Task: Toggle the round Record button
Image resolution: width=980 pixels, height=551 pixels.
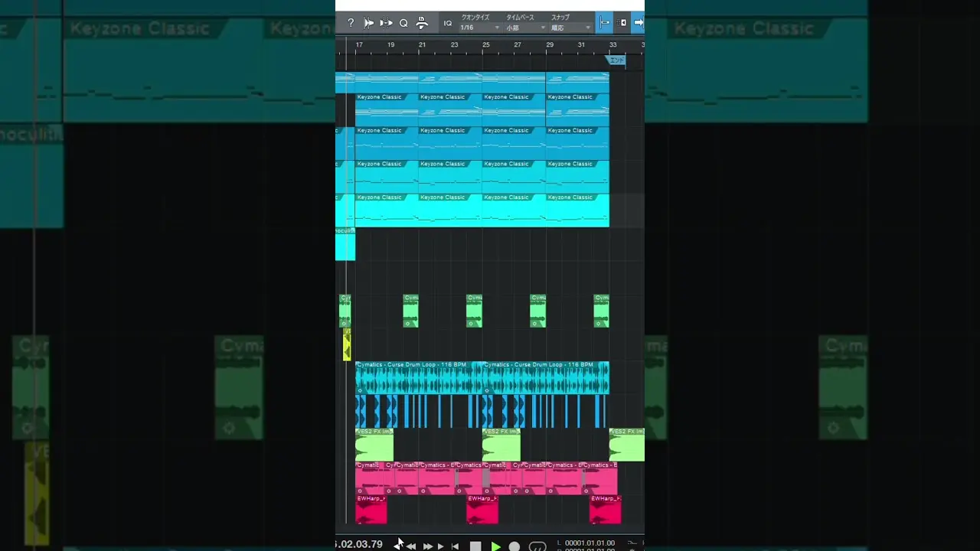Action: point(514,546)
